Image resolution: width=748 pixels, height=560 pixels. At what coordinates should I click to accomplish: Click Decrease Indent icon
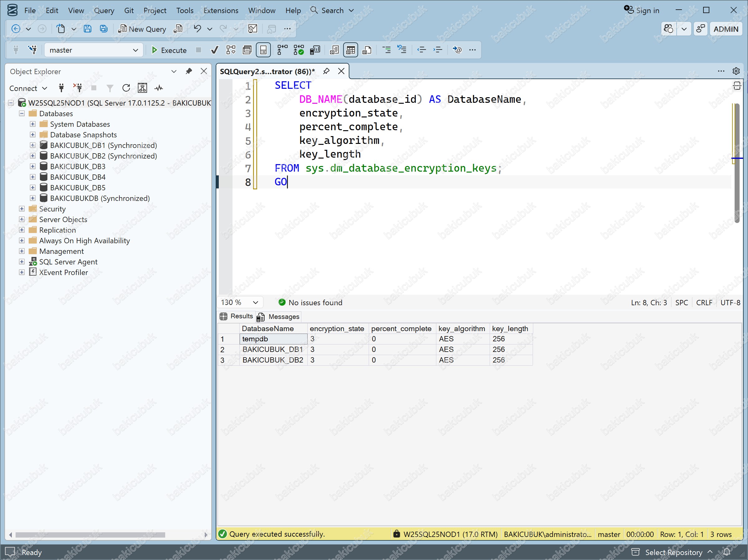click(421, 50)
